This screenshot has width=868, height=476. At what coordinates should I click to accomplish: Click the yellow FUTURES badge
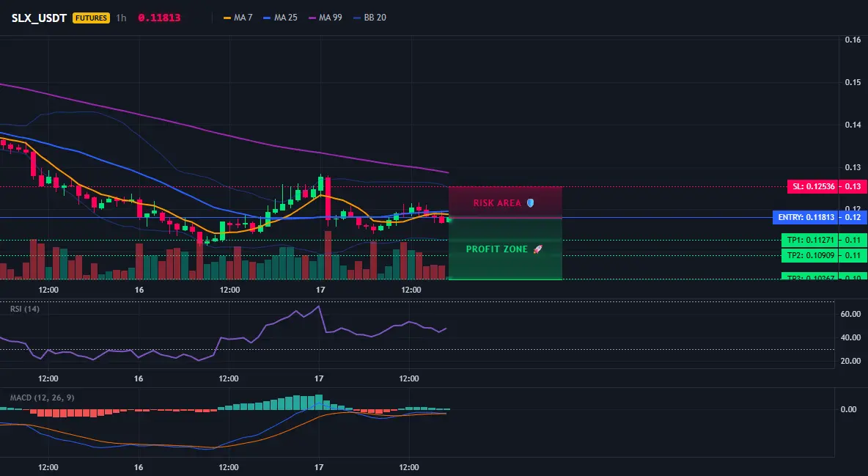tap(92, 18)
